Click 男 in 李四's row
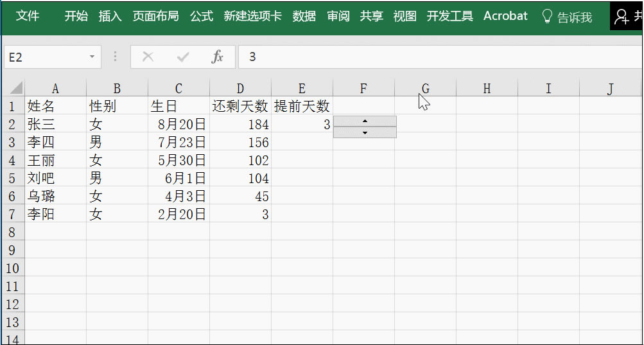Image resolution: width=644 pixels, height=345 pixels. pyautogui.click(x=117, y=142)
